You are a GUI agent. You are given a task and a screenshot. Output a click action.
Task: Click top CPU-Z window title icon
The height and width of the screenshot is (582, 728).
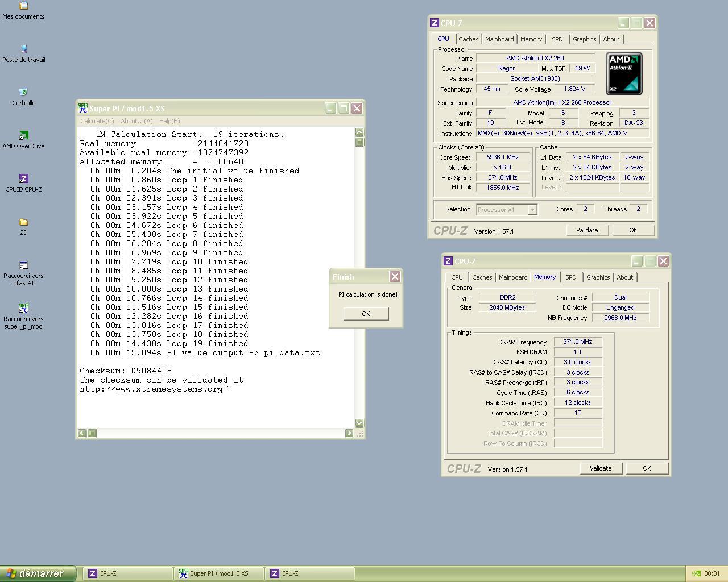435,23
